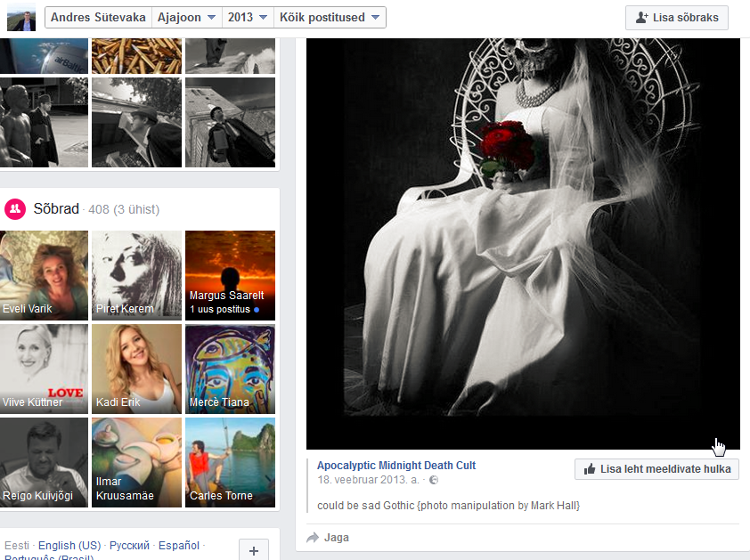Open friend Piret Kerem's thumbnail

(137, 275)
